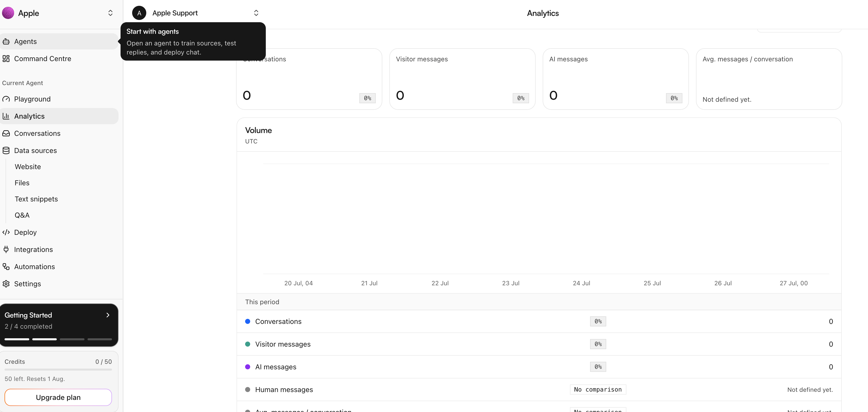Click the AI messages stat card

click(616, 79)
